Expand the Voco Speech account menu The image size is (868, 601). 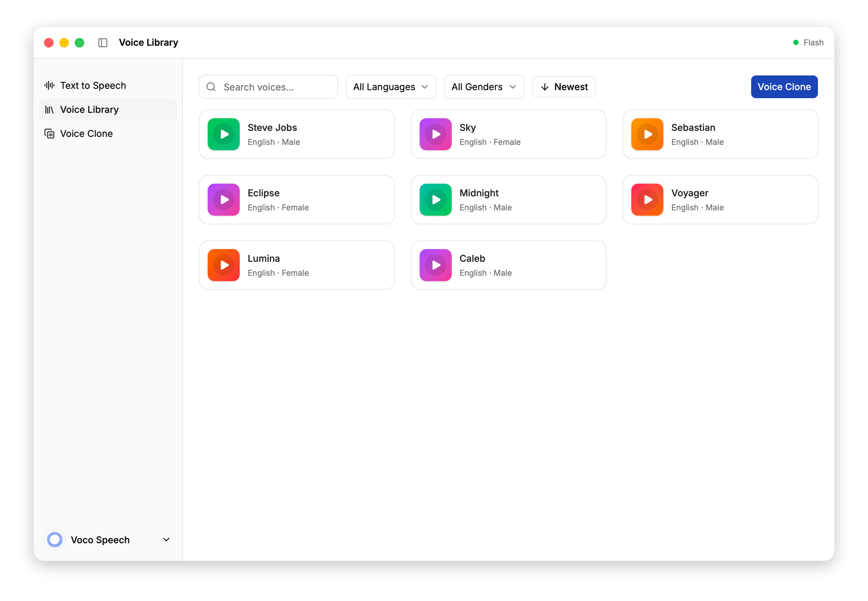(x=166, y=540)
